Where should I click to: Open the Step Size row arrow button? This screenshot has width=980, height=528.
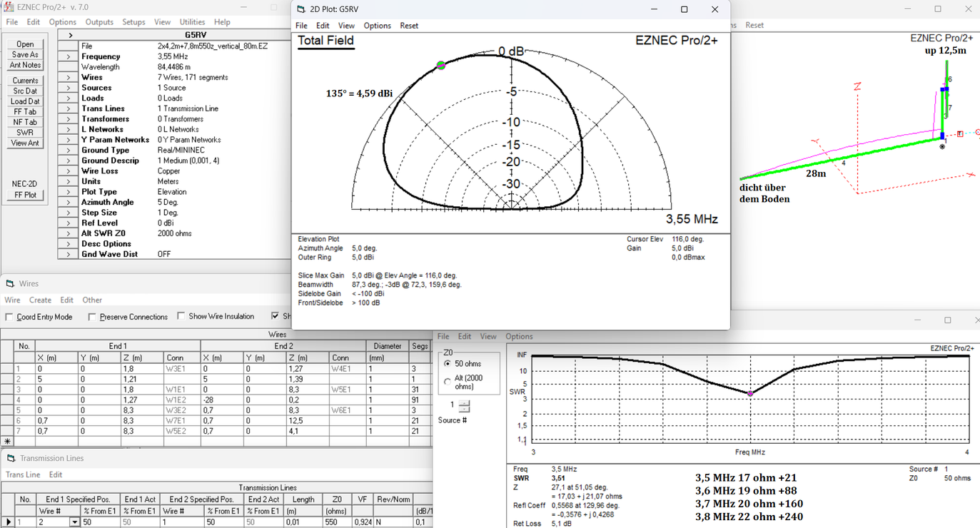click(69, 213)
